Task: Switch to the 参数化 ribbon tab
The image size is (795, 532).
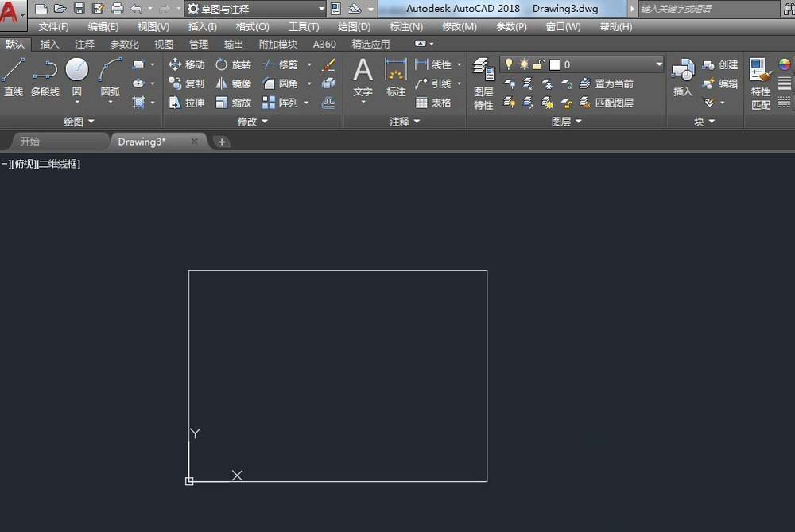Action: [x=124, y=45]
